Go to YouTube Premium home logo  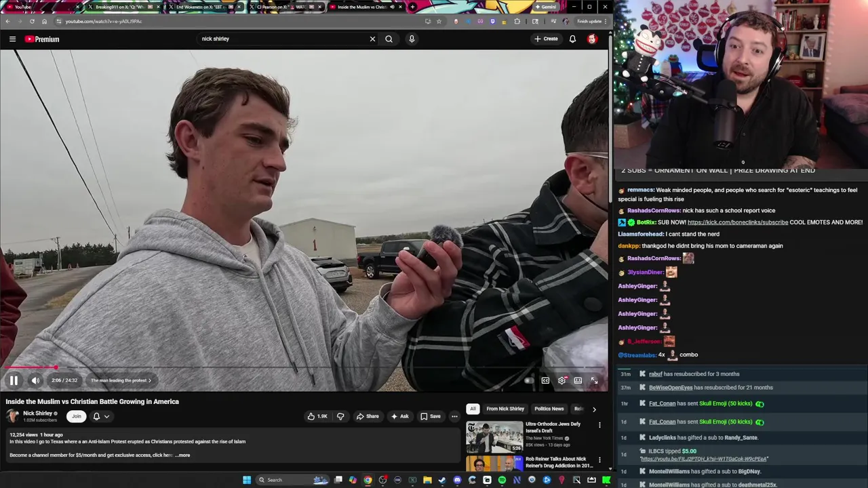[42, 39]
